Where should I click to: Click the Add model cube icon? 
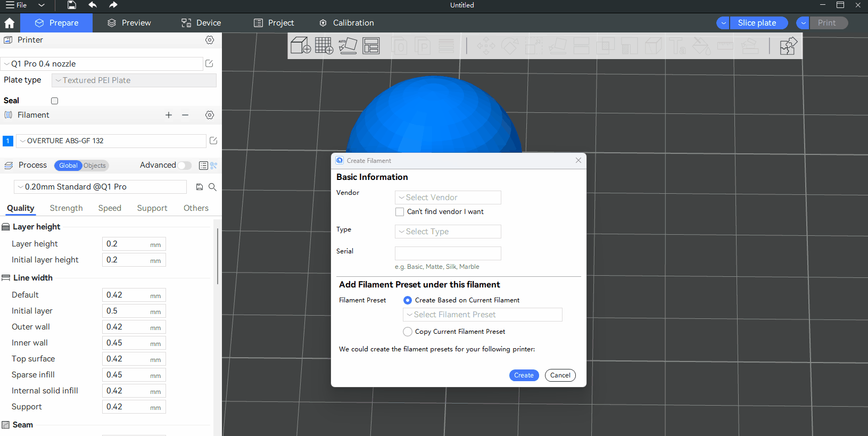tap(301, 45)
